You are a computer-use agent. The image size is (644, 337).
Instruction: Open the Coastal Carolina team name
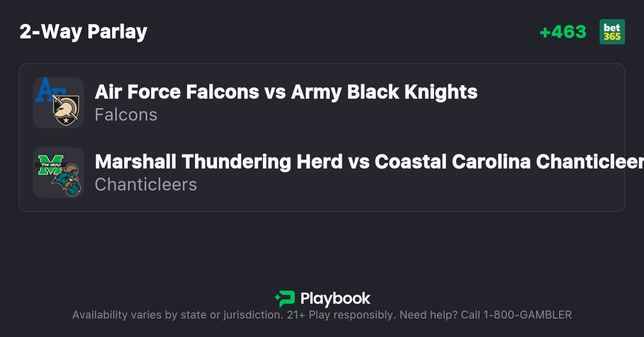[x=509, y=162]
